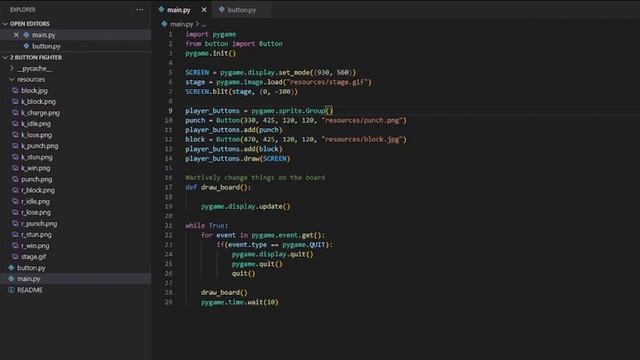The image size is (640, 360).
Task: Click the breadcrumb ellipsis after main.py
Action: pyautogui.click(x=203, y=24)
